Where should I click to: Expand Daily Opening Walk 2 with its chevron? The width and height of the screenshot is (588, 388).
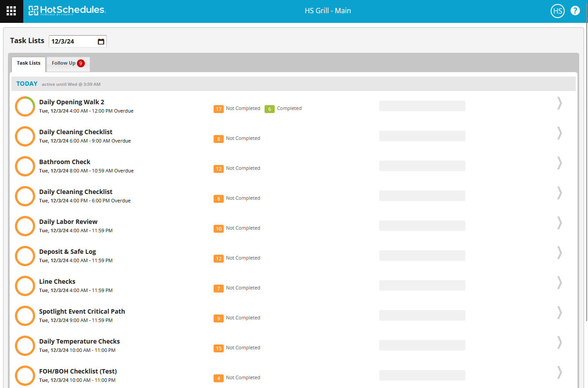(x=559, y=103)
